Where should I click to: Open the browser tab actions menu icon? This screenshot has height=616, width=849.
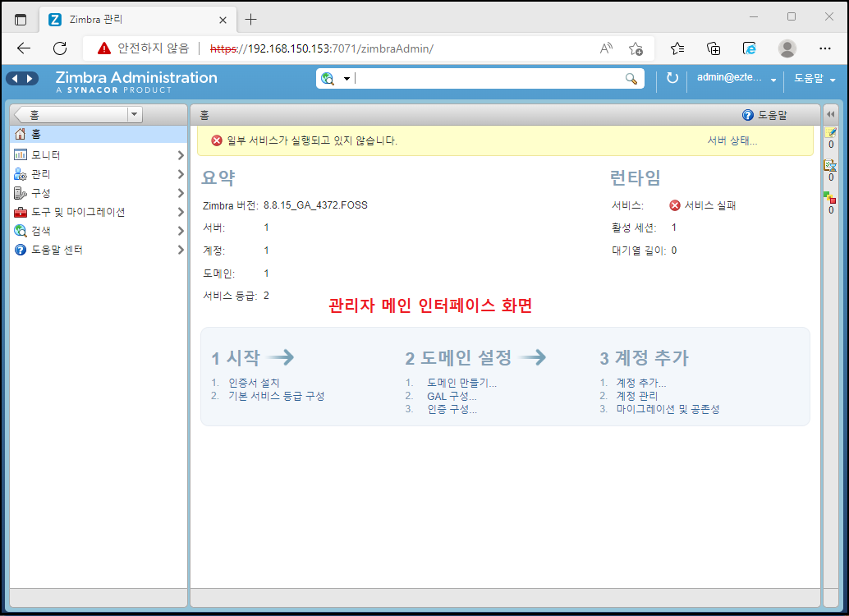coord(21,20)
